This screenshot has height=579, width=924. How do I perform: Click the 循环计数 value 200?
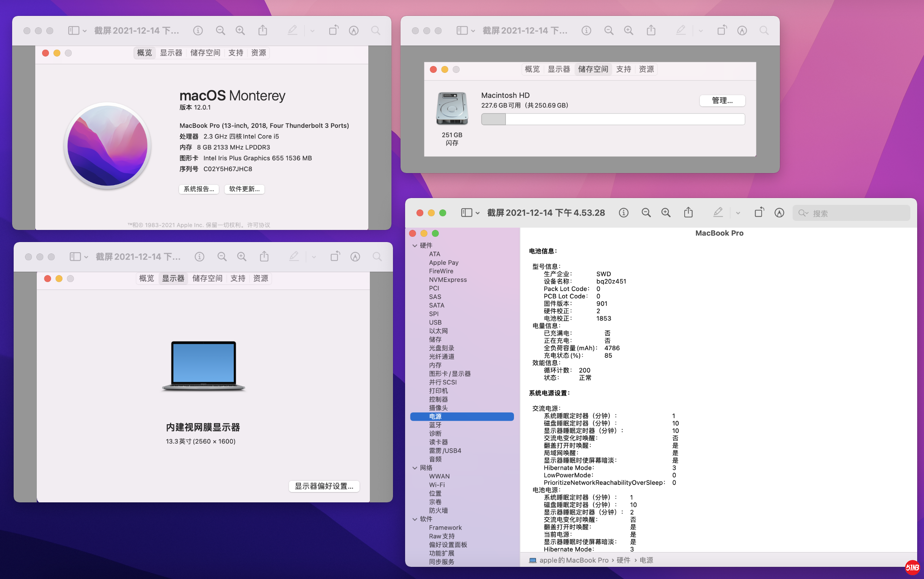585,370
